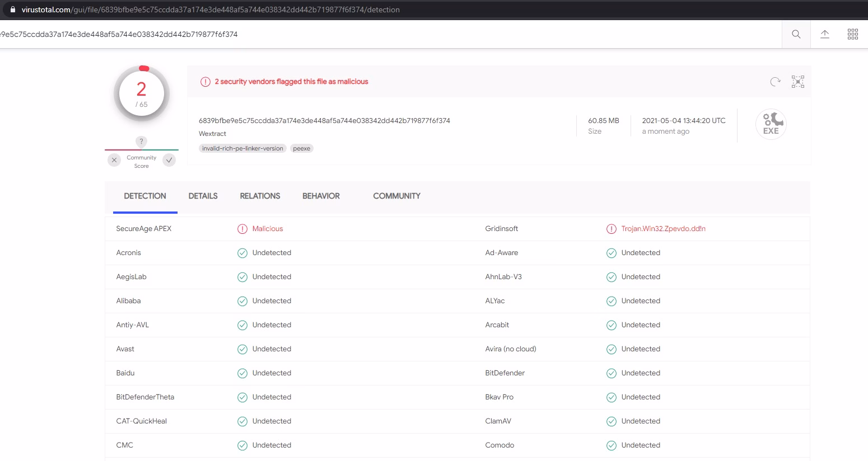Vote positive with the checkmark community button
868x461 pixels.
tap(169, 160)
